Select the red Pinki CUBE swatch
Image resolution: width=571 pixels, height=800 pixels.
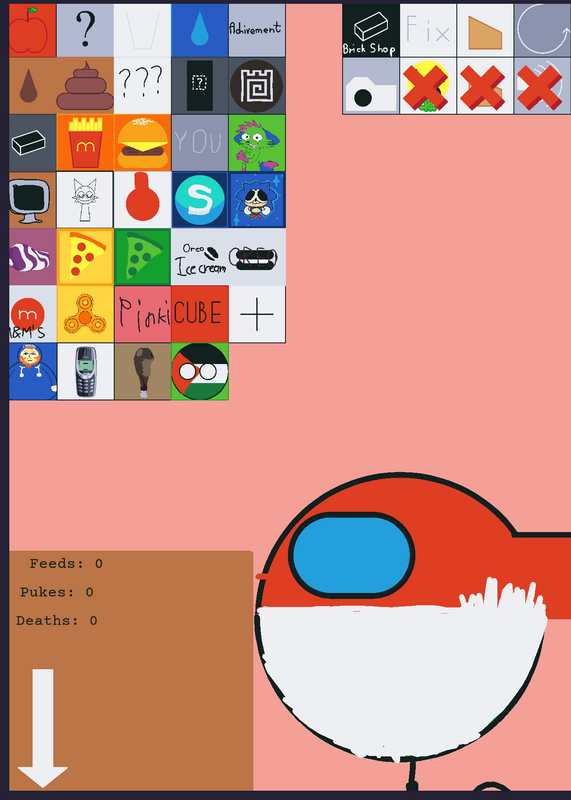click(x=200, y=314)
